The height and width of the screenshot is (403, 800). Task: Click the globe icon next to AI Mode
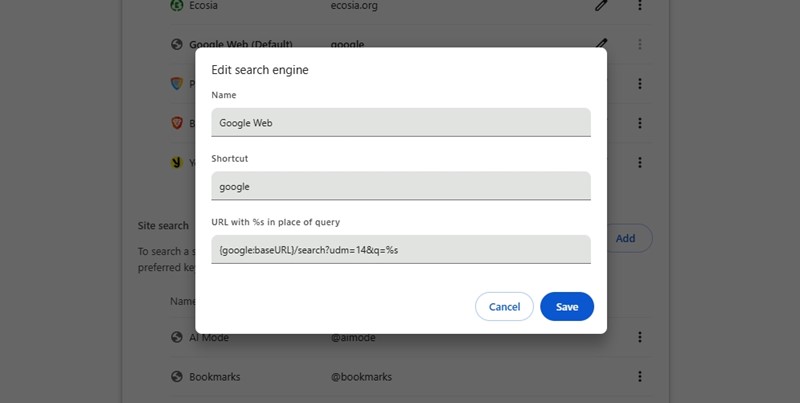coord(177,338)
